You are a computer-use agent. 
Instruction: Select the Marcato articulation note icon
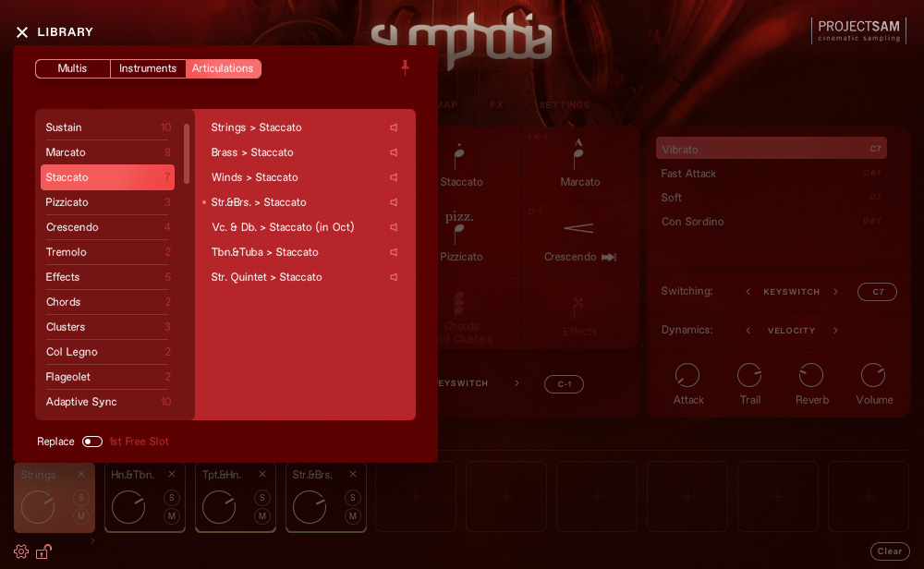click(578, 154)
